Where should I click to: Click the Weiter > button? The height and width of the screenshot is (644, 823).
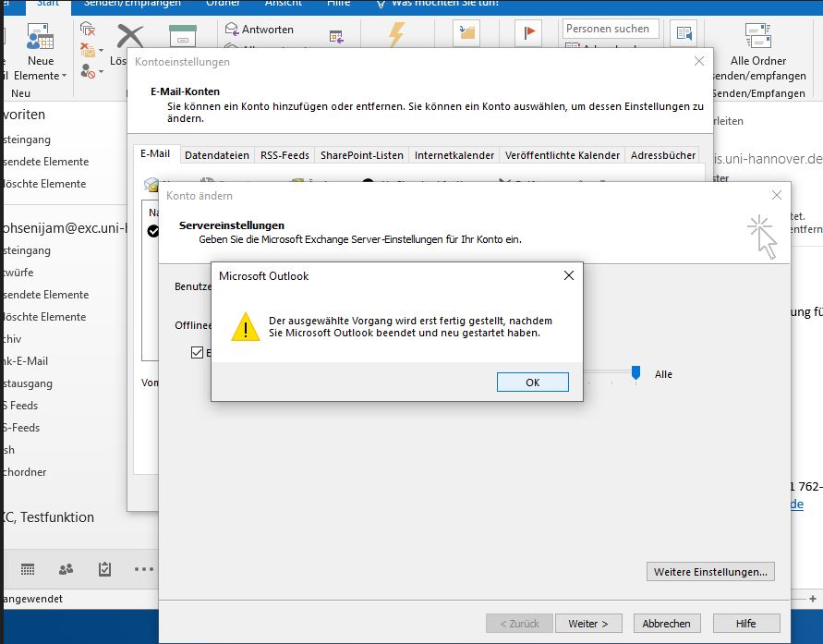588,624
